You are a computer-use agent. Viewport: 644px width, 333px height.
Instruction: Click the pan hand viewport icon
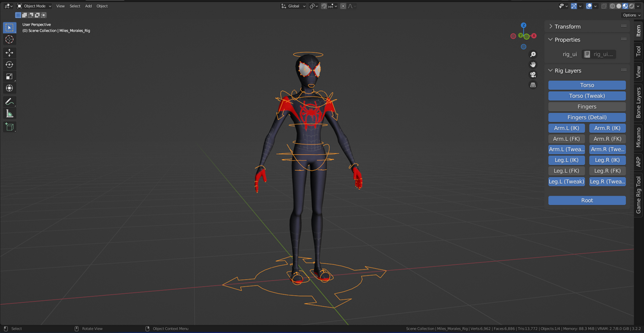tap(533, 65)
